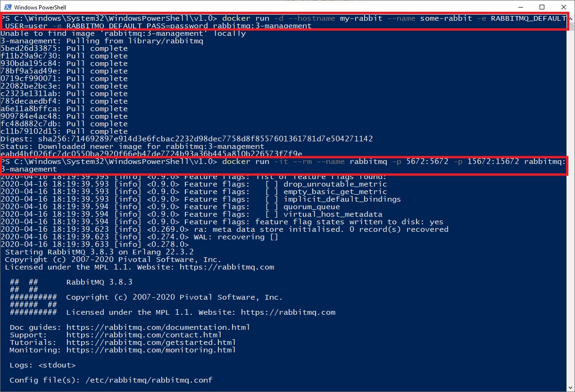
Task: Click the 'c11b79102d15: Pull complete' line
Action: 64,131
